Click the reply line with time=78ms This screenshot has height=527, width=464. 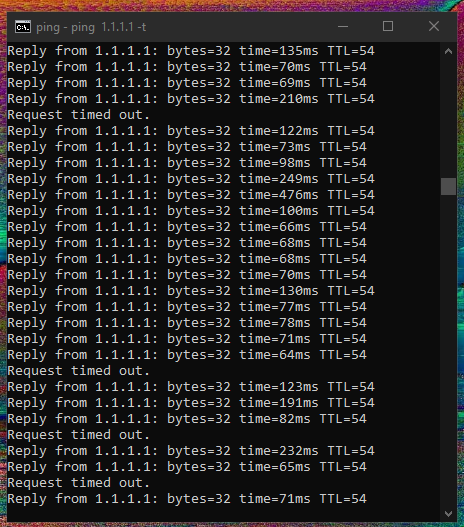coord(187,323)
